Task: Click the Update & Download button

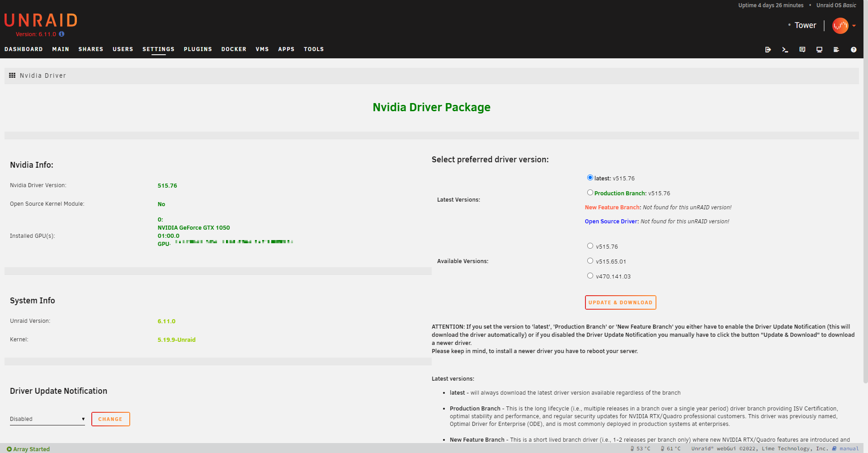Action: coord(620,302)
